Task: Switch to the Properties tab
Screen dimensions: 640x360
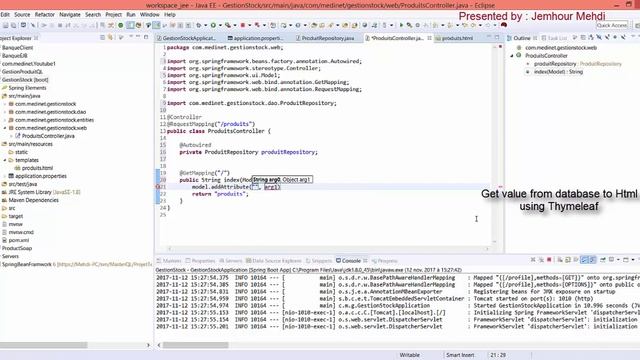Action: click(200, 260)
